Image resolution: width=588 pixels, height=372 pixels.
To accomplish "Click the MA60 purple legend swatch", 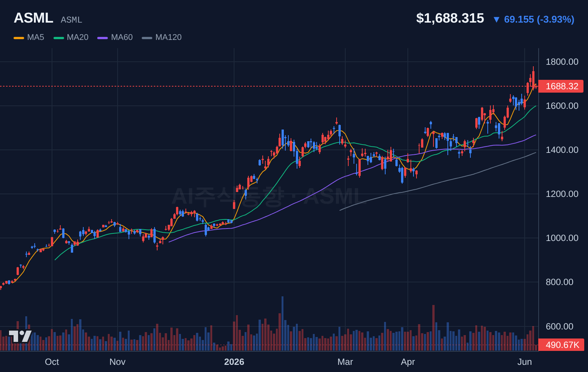I will point(103,38).
